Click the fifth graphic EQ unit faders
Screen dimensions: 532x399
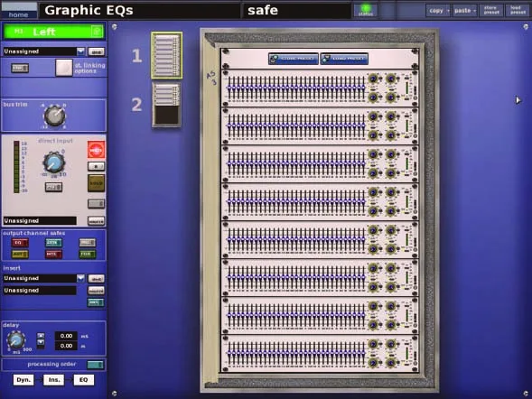click(x=296, y=240)
